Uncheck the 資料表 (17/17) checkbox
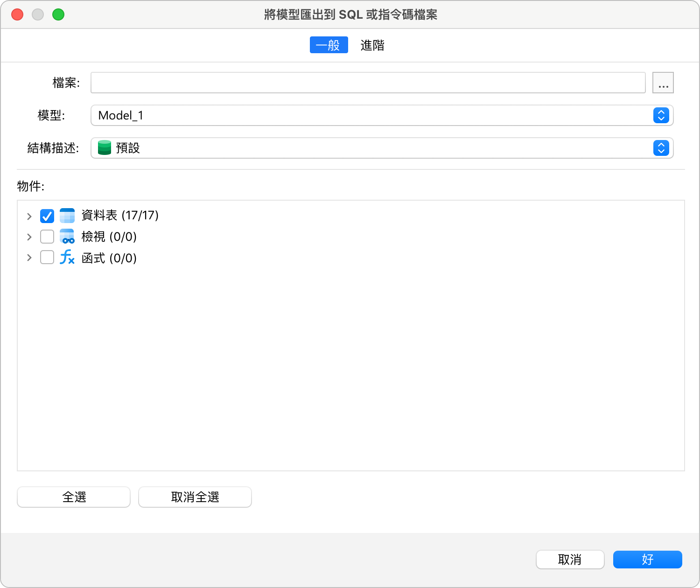Viewport: 700px width, 588px height. pyautogui.click(x=47, y=216)
